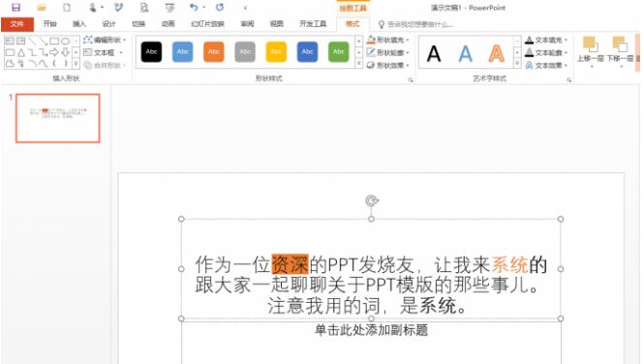This screenshot has height=364, width=644.
Task: Expand the insert shapes gallery More arrow
Action: (76, 63)
